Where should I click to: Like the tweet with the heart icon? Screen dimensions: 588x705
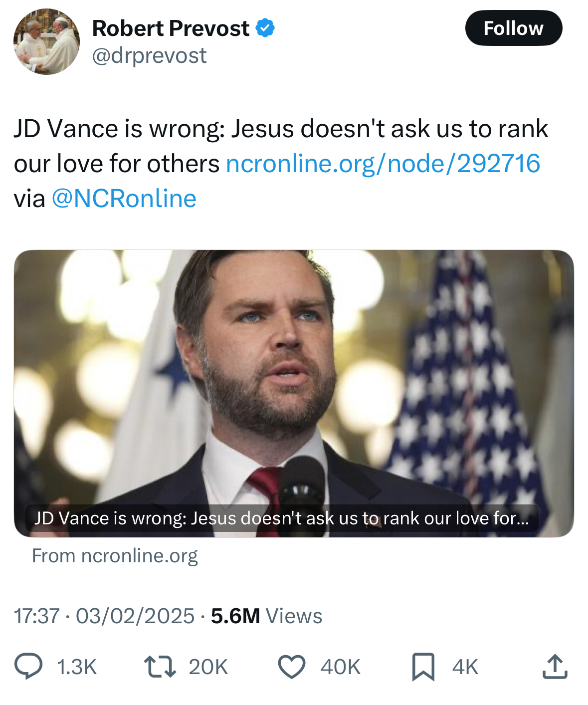pyautogui.click(x=291, y=667)
